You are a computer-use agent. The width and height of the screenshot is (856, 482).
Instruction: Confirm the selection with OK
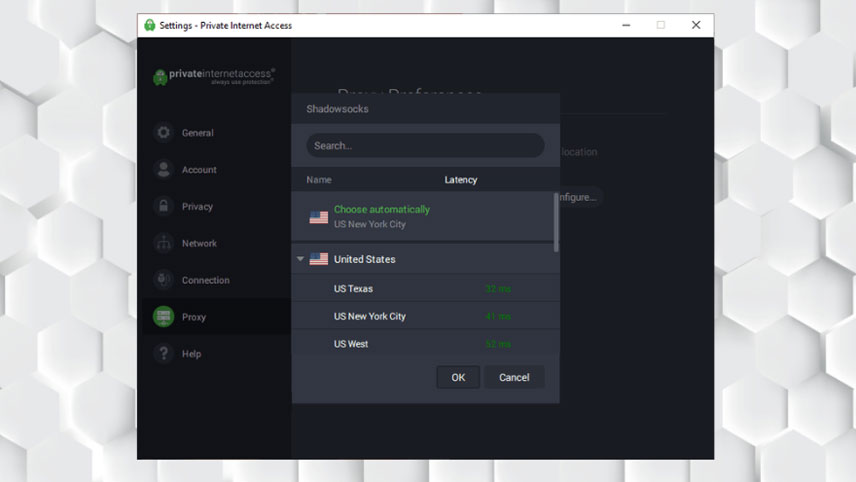pyautogui.click(x=458, y=377)
